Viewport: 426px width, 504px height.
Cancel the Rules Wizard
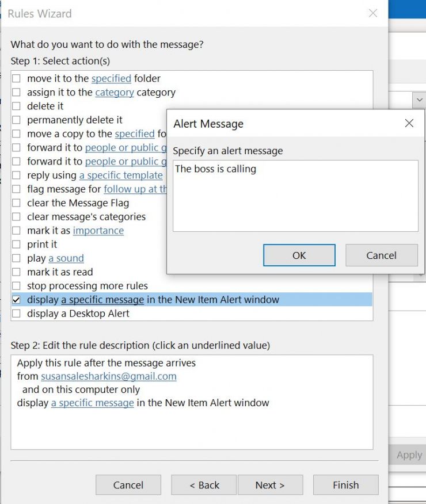[x=128, y=485]
